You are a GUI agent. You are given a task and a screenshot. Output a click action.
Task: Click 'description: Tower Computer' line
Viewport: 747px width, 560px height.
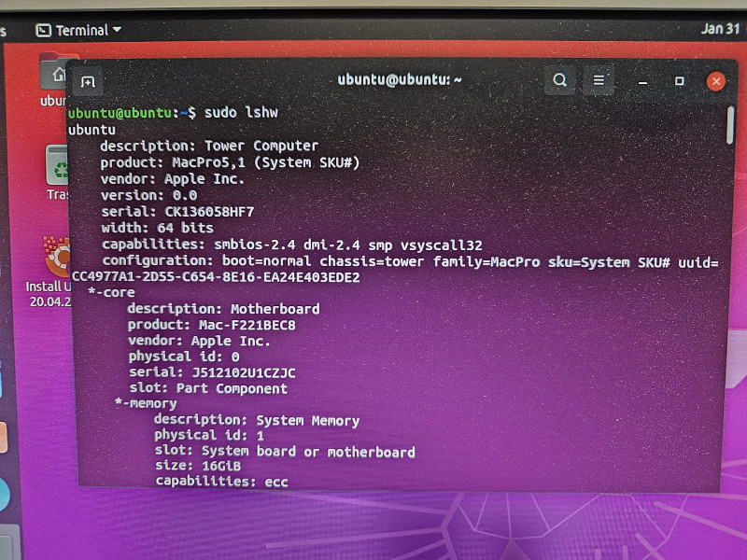point(209,146)
